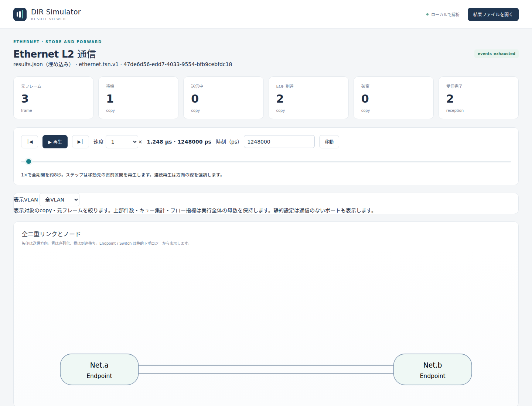Click the 元フレーム count card

54,98
